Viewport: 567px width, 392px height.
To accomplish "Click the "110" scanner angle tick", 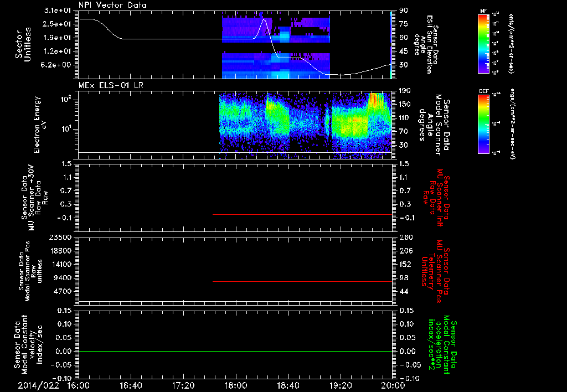I will coord(405,118).
